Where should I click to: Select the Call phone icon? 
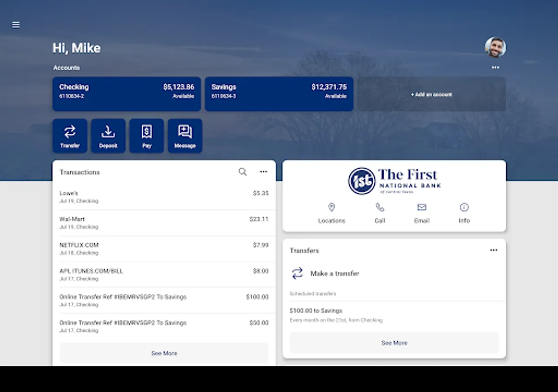(379, 207)
